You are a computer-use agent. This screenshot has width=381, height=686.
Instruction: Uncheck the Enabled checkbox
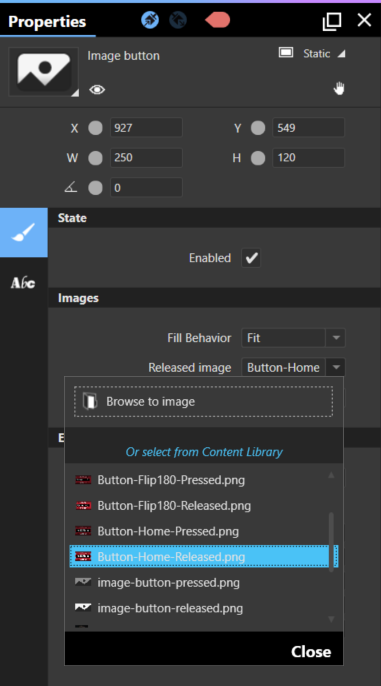tap(251, 258)
